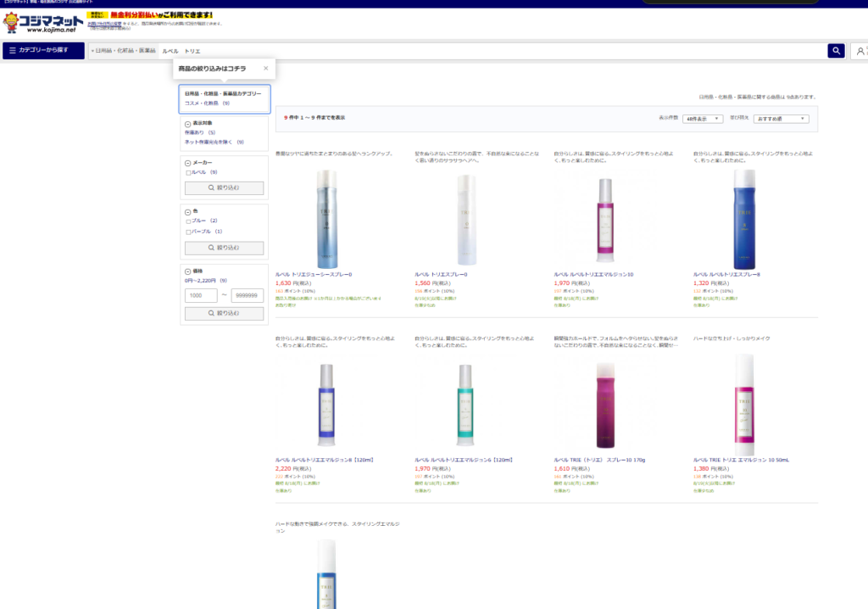Open the white トリエスプレー0 product image
Viewport: 868px width, 609px height.
point(466,220)
